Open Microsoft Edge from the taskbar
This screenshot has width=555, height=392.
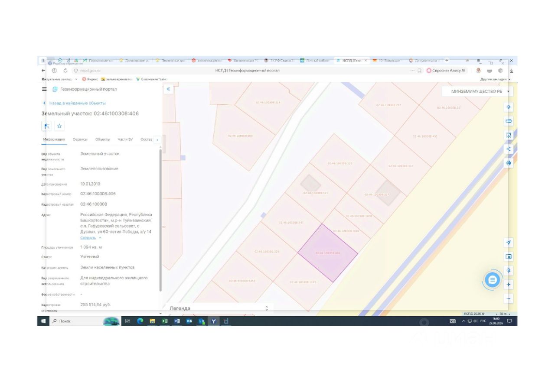(x=140, y=321)
